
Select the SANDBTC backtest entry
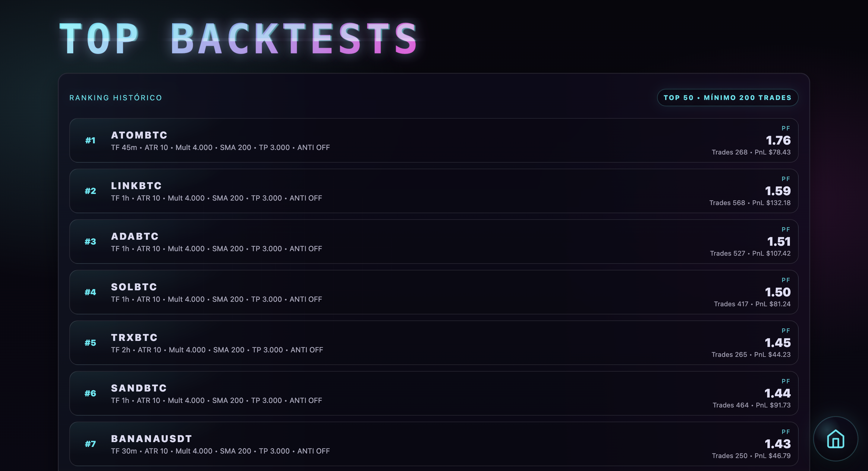click(x=434, y=393)
